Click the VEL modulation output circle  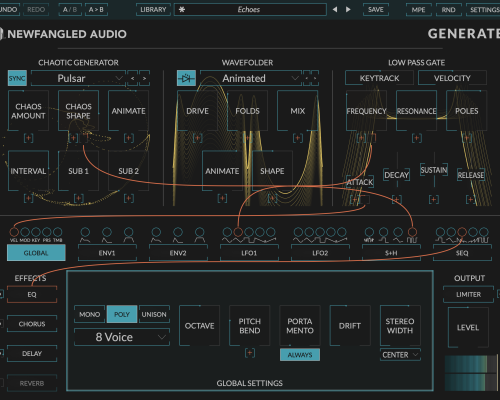point(14,232)
